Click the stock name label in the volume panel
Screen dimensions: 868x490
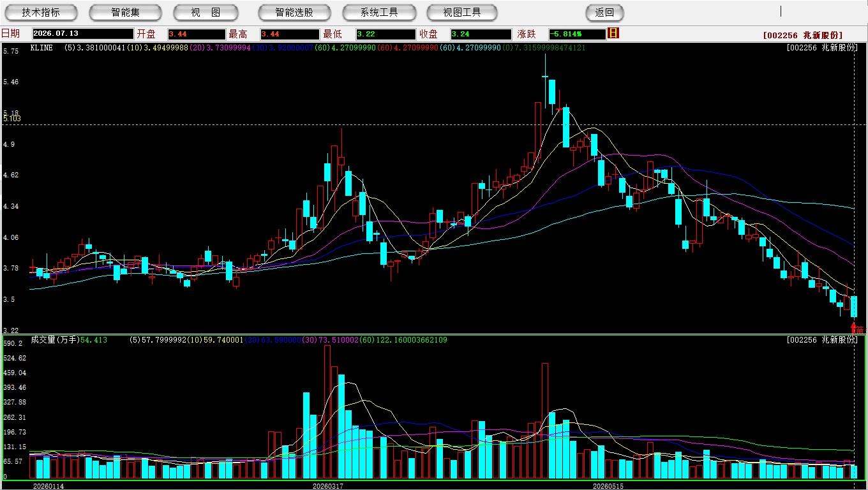tap(822, 340)
